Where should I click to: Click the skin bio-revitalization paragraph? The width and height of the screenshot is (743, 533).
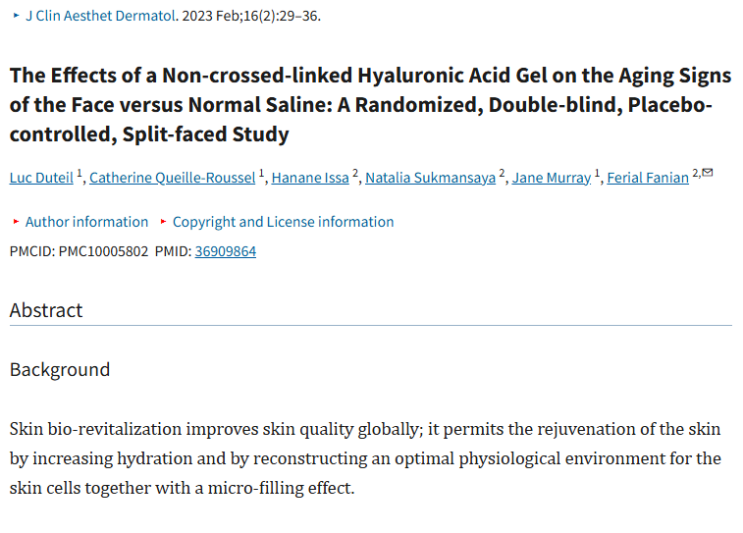365,459
